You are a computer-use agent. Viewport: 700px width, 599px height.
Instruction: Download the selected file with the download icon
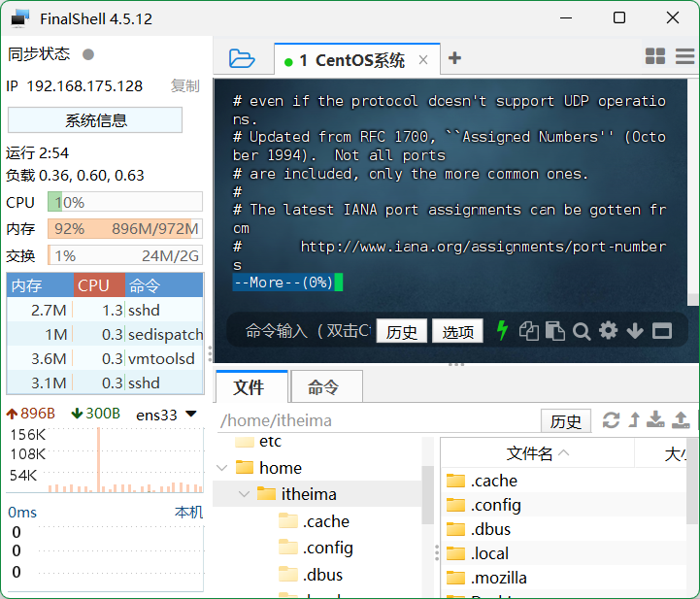655,420
